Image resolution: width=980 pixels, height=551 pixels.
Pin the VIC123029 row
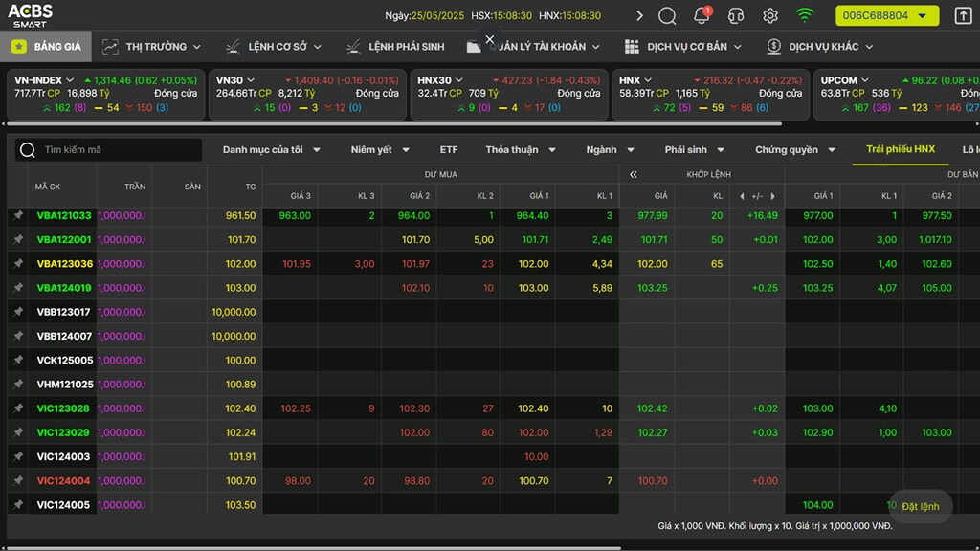pos(18,432)
